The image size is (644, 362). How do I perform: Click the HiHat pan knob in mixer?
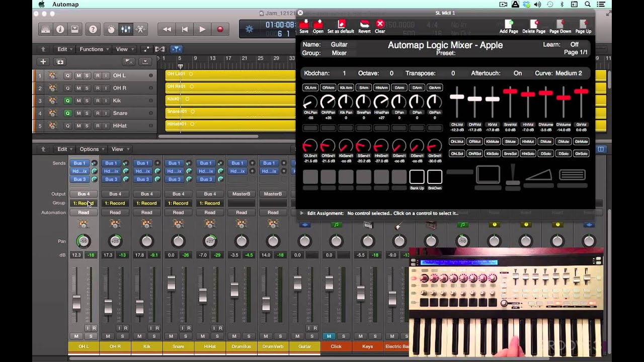(210, 241)
